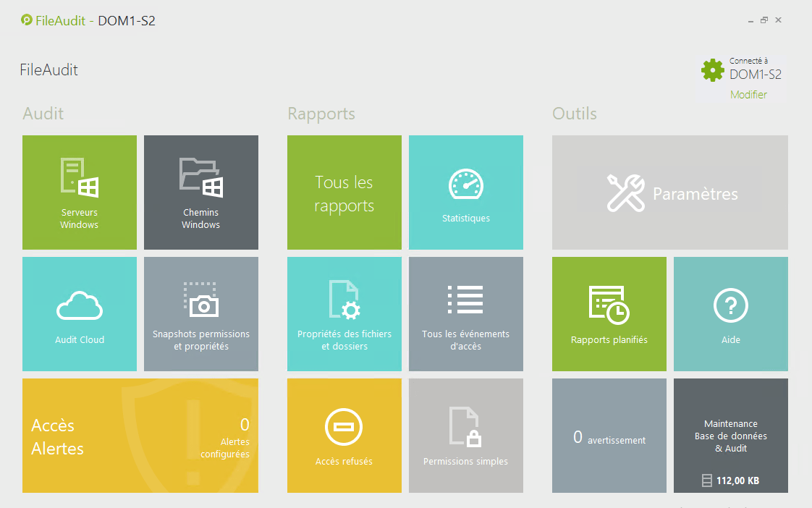
Task: Open the Tous les rapports tile
Action: coord(344,193)
